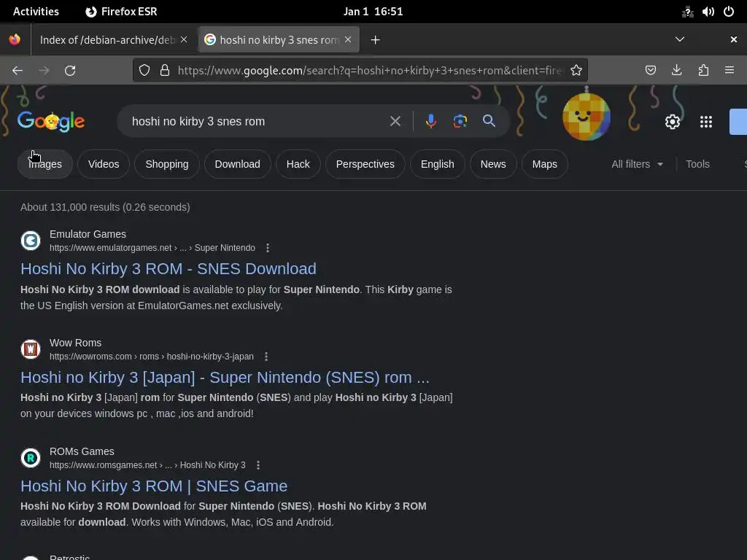Viewport: 747px width, 560px height.
Task: Click the Emulator Games favicon
Action: (x=31, y=241)
